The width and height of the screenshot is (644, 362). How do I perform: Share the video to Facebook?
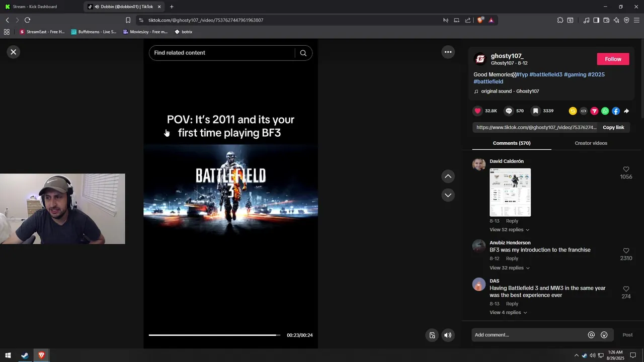616,111
